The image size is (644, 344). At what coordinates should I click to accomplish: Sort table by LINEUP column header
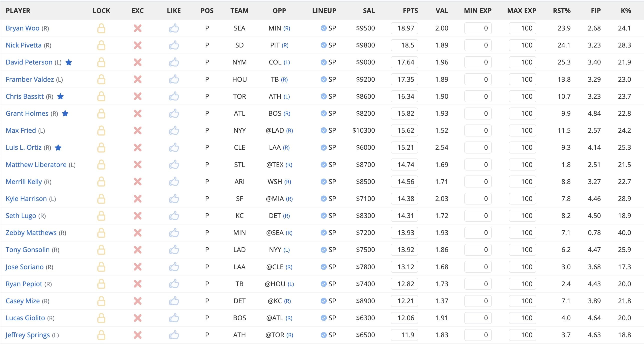[x=324, y=11]
